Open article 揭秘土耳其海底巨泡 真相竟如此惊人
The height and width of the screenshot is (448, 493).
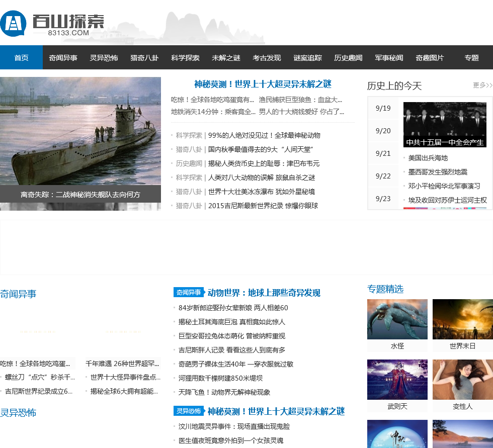(232, 322)
